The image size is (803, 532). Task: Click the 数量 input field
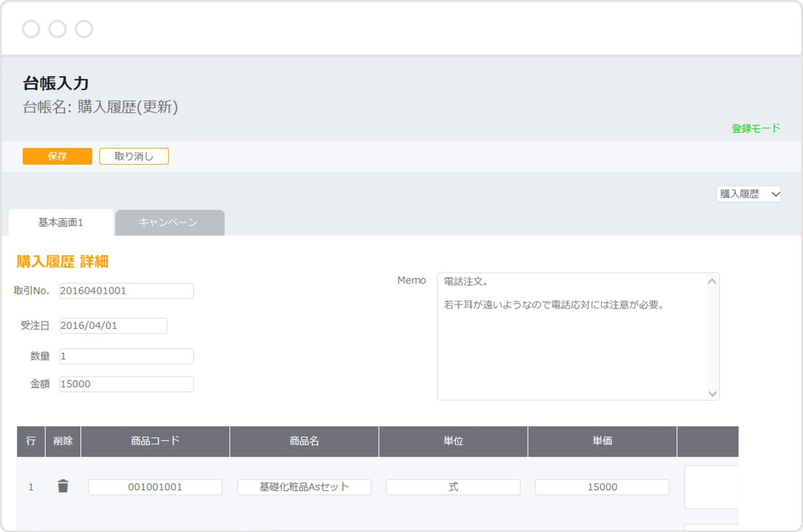click(126, 356)
